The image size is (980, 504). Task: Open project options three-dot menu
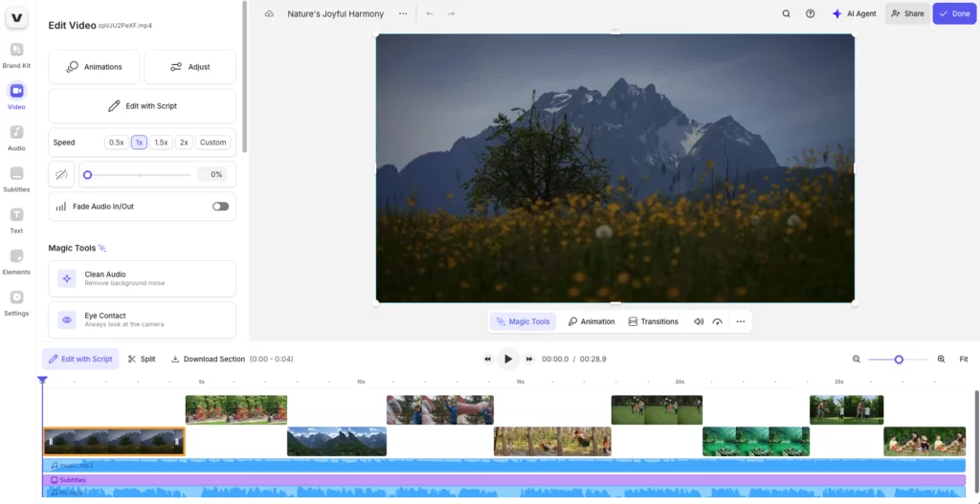tap(403, 13)
